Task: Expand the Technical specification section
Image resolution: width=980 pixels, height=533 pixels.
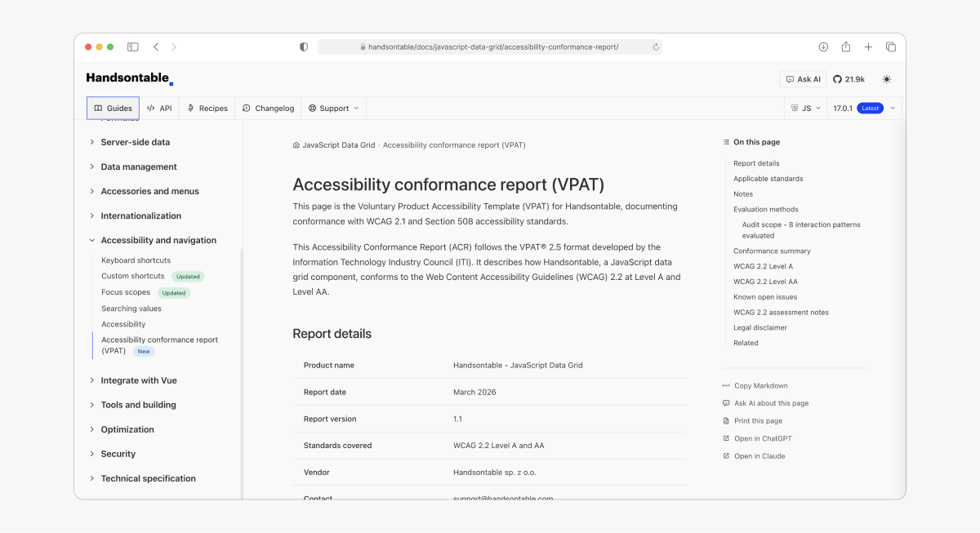Action: [x=148, y=478]
